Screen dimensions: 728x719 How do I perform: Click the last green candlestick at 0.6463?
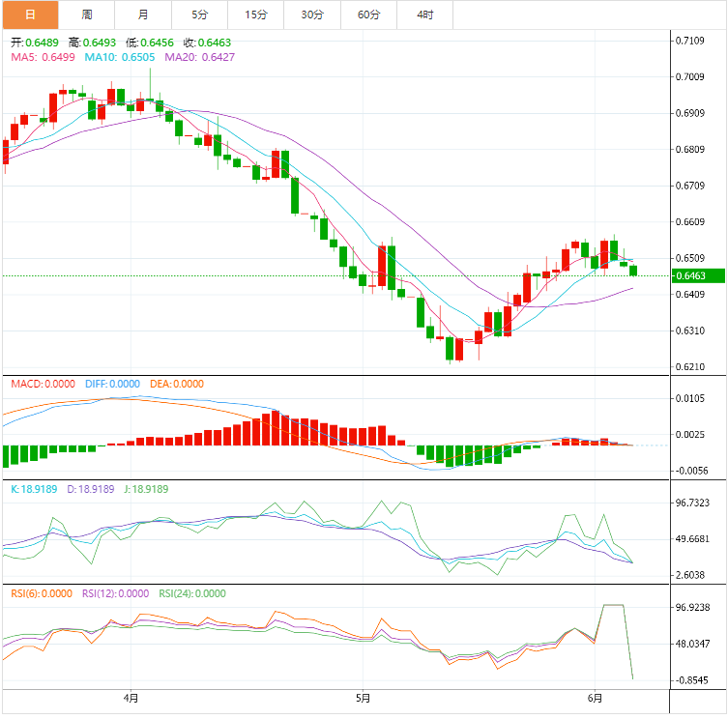click(633, 271)
